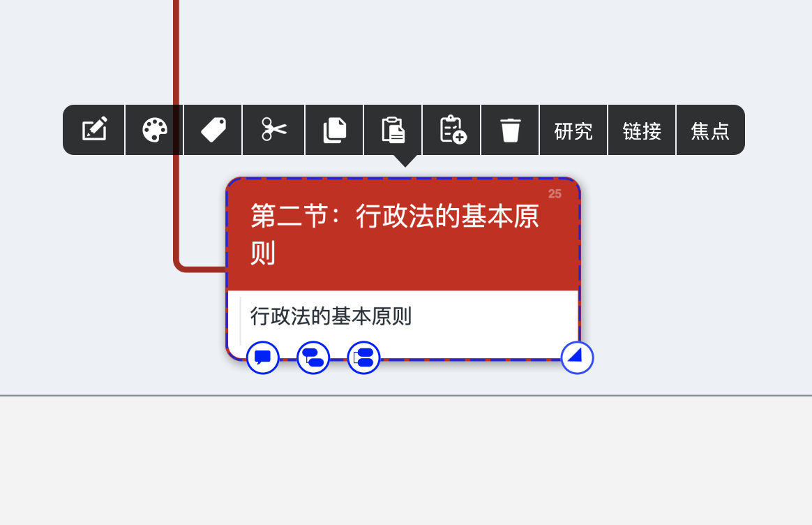Click the 研究 button

[573, 131]
